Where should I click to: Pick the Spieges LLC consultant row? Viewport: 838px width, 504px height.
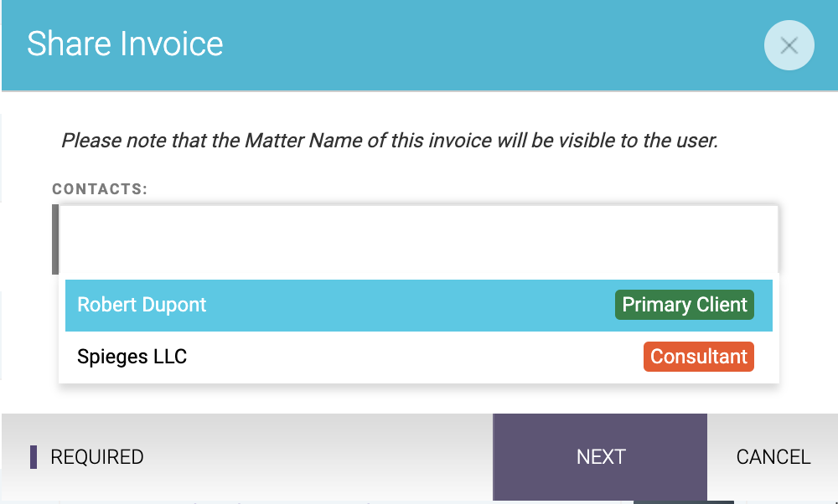click(x=418, y=357)
